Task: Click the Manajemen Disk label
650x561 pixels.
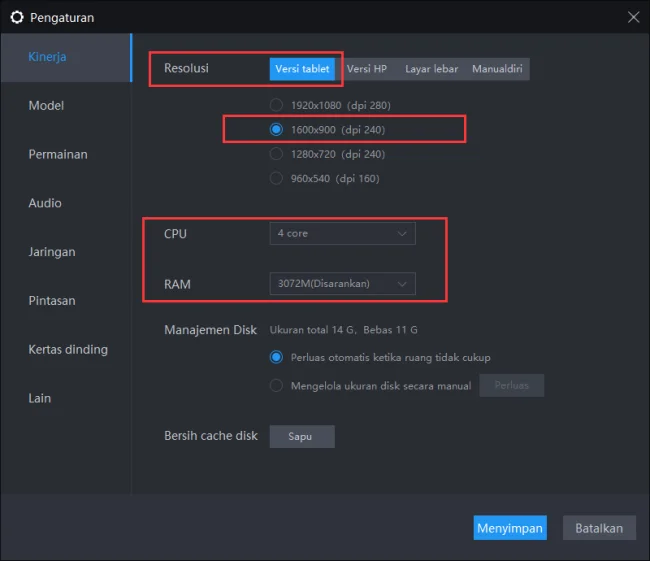Action: click(211, 330)
